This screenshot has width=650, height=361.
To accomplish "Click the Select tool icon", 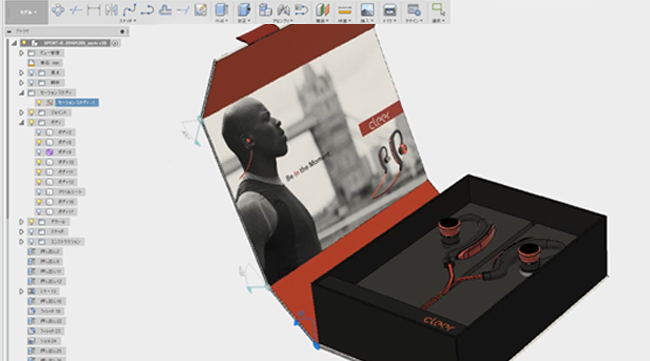I will tap(438, 9).
